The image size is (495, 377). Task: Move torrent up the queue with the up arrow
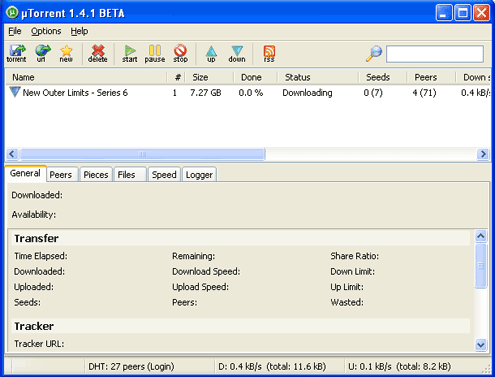[x=211, y=53]
